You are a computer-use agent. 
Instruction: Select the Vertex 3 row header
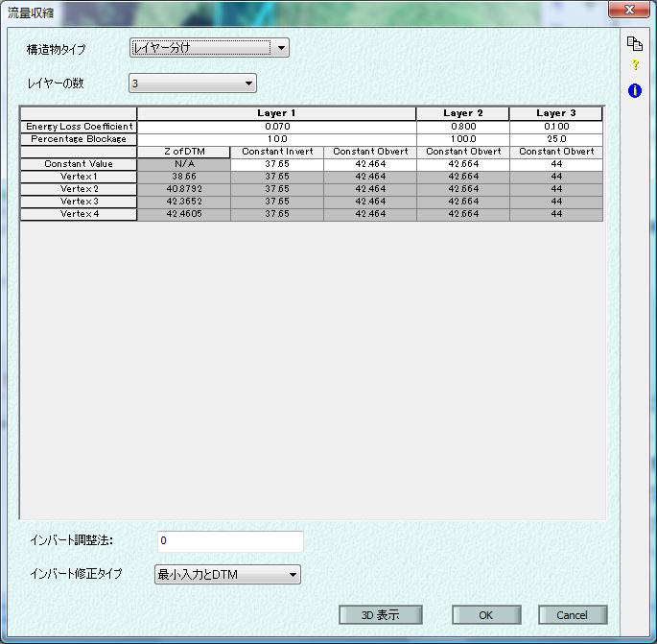pyautogui.click(x=79, y=202)
